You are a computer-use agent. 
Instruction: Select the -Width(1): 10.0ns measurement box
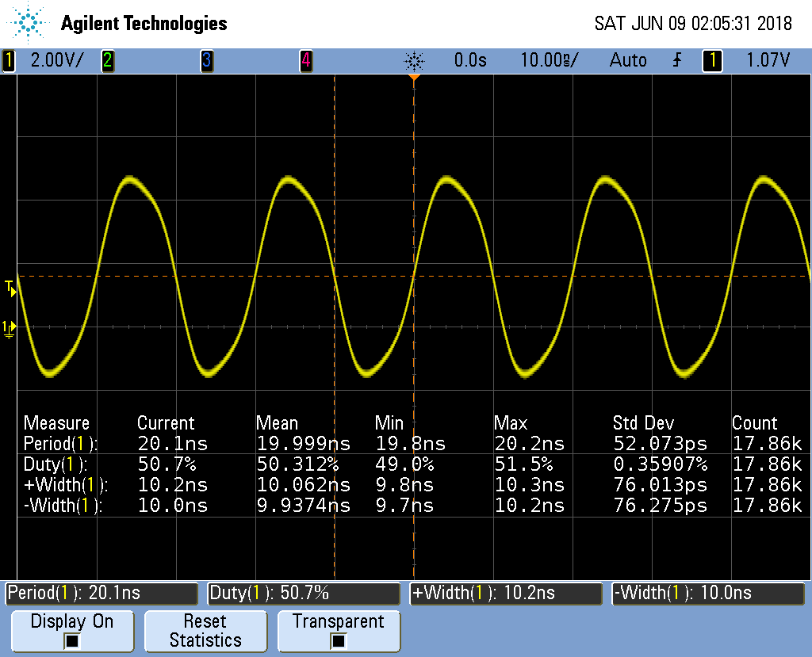[708, 593]
